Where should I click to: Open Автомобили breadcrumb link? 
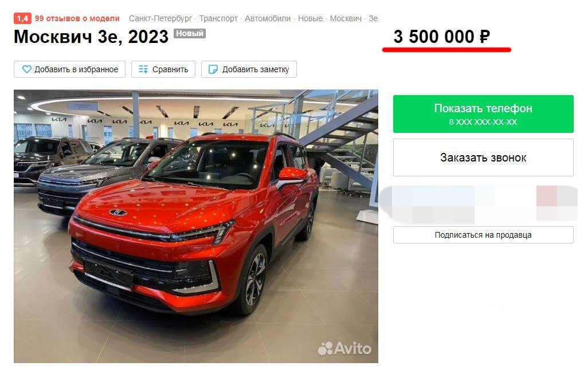[x=268, y=18]
